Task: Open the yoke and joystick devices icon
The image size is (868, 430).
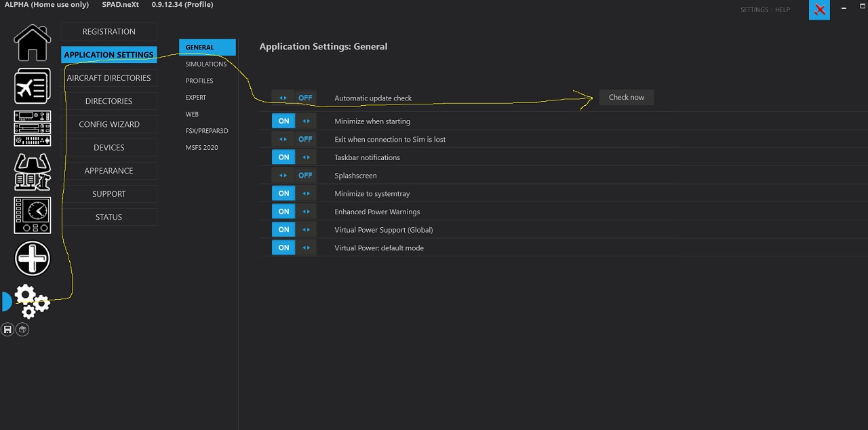Action: tap(33, 172)
